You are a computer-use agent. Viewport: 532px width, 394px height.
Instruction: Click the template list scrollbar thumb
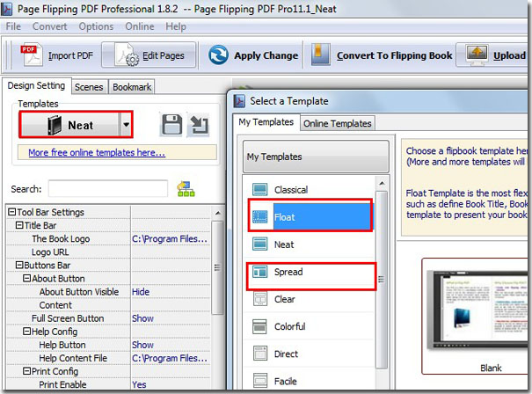(382, 280)
